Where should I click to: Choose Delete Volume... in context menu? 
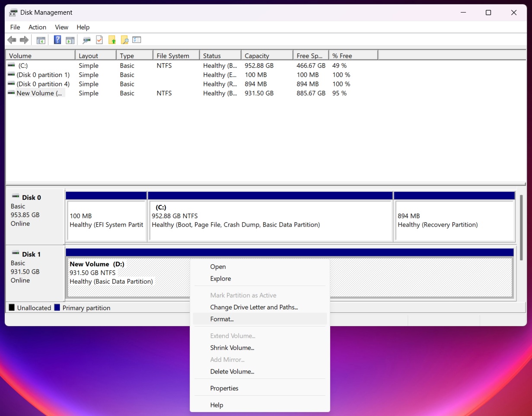pyautogui.click(x=232, y=371)
